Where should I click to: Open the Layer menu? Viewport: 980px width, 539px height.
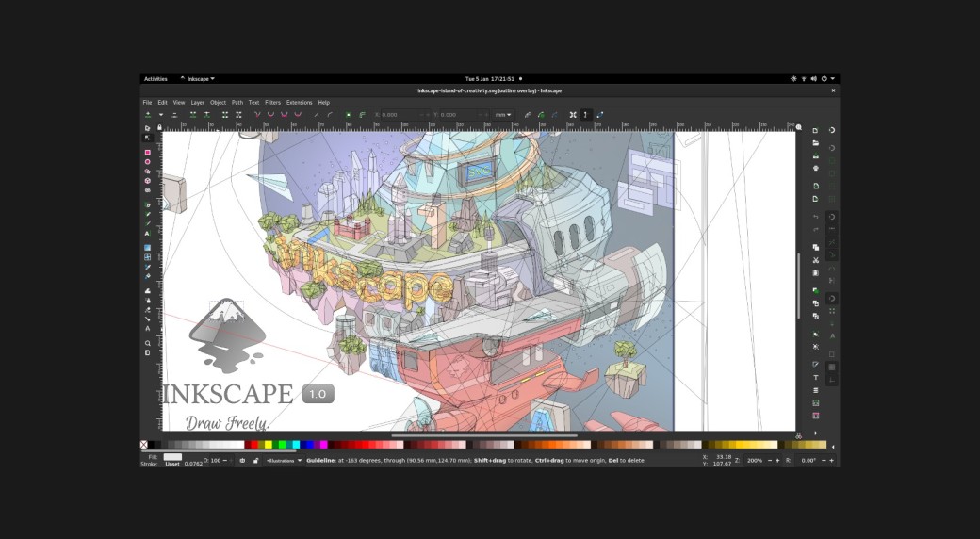[x=198, y=103]
